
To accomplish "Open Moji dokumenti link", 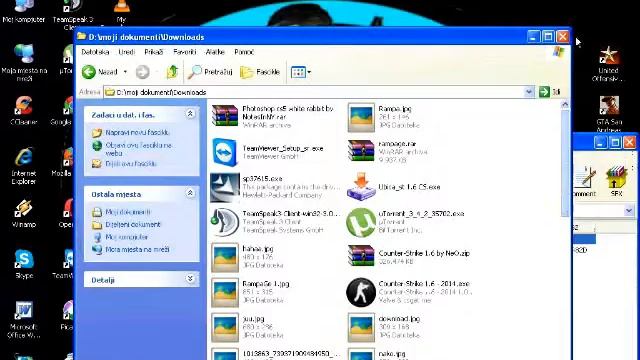I will 128,212.
